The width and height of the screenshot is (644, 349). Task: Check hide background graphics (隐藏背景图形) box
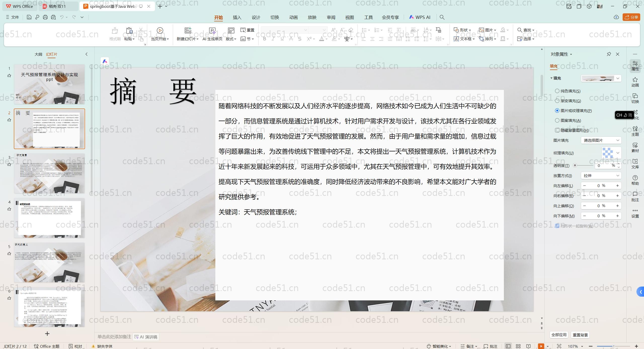click(557, 130)
